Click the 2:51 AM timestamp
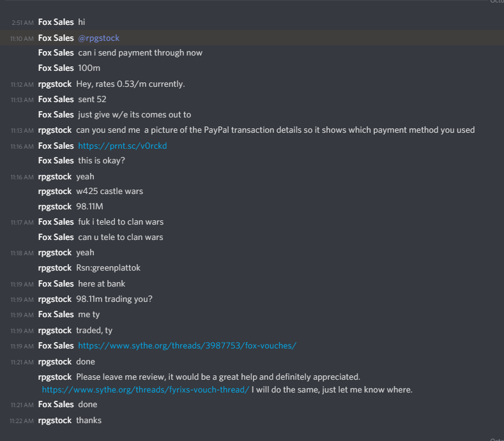Image resolution: width=504 pixels, height=441 pixels. tap(22, 22)
